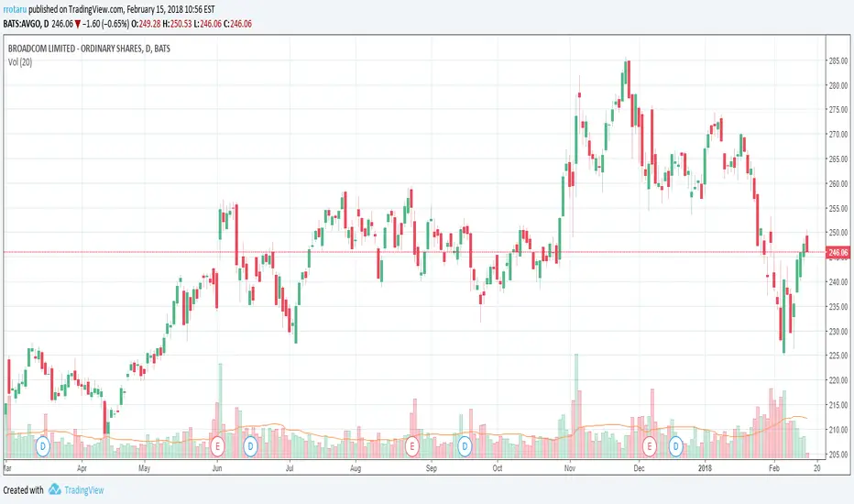Screen dimensions: 854x504
Task: Click the 270.00 price axis label
Action: pos(838,135)
